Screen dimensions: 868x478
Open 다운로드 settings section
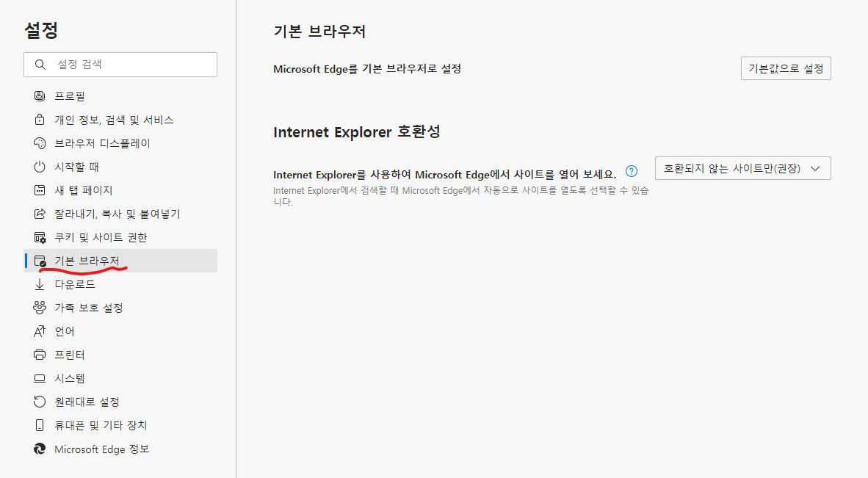click(120, 284)
